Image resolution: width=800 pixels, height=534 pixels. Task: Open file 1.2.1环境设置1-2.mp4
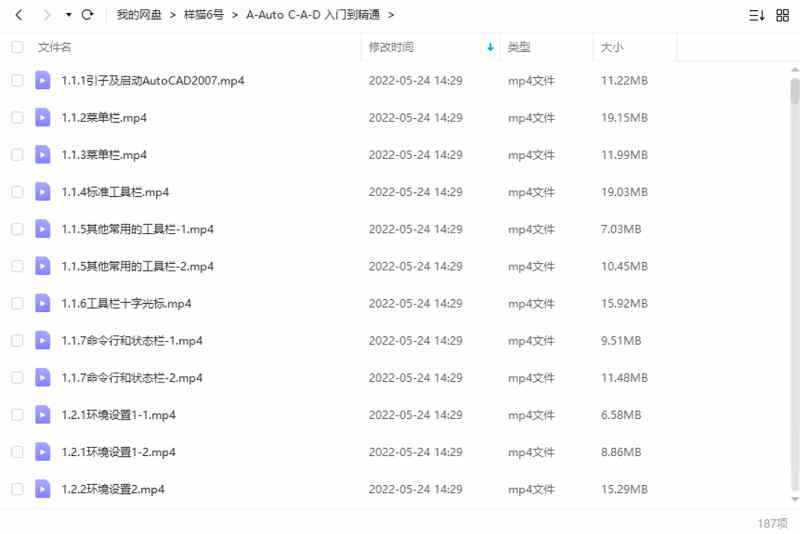[118, 452]
